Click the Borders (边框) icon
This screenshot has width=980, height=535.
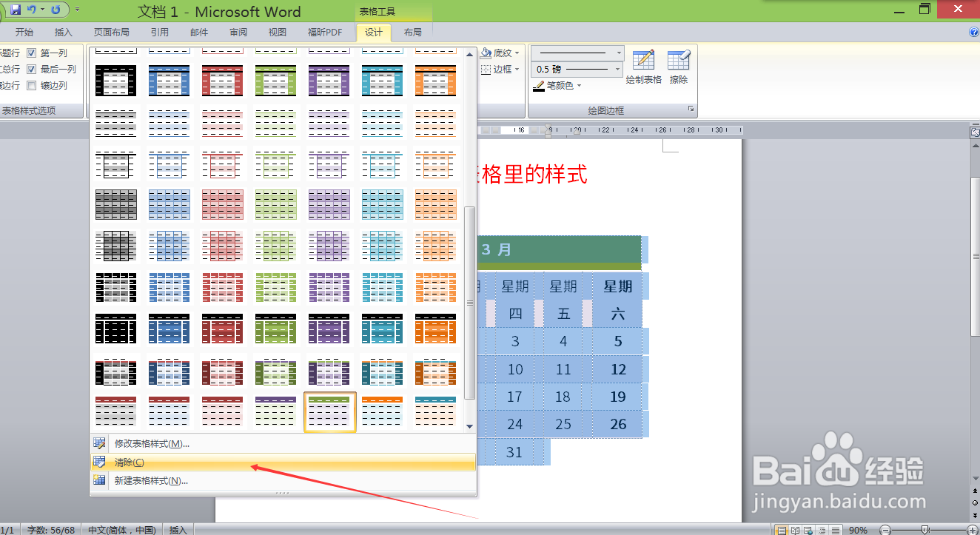(486, 69)
